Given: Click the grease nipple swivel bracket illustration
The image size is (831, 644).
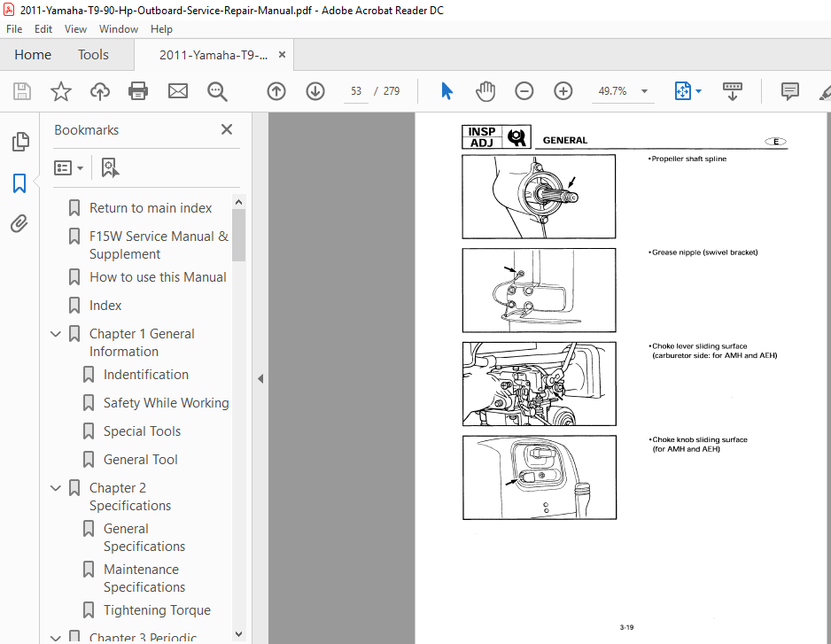Looking at the screenshot, I should (539, 291).
